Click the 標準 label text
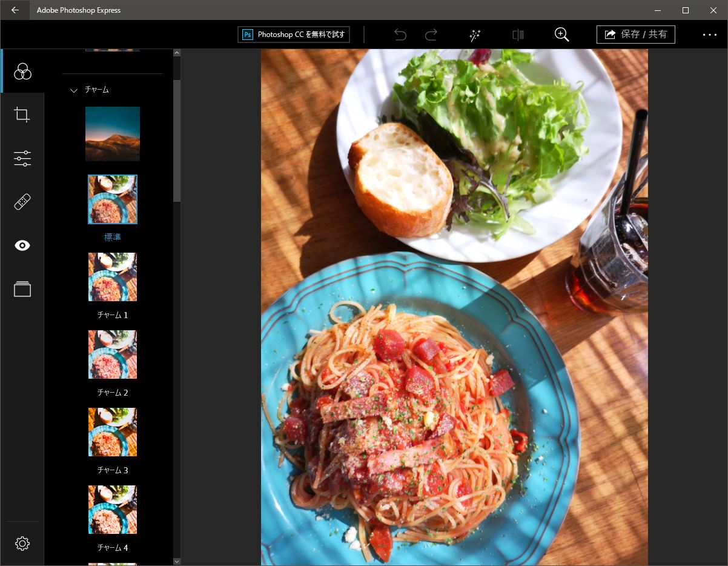This screenshot has height=566, width=728. [x=113, y=238]
